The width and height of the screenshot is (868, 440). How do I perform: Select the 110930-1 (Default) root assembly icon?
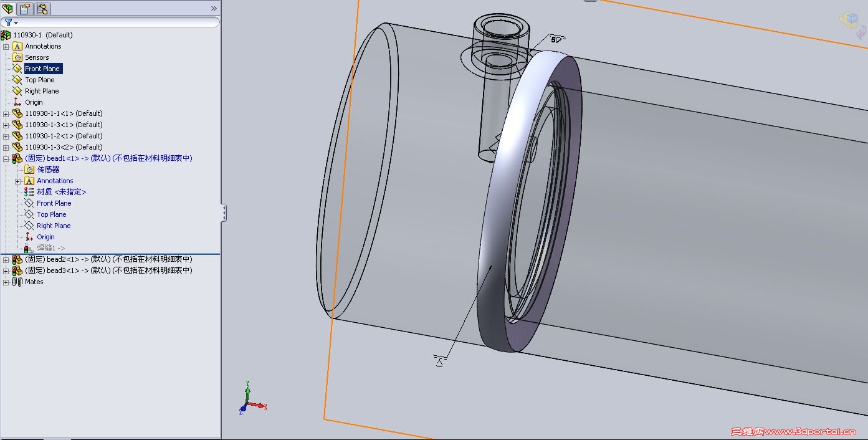(x=6, y=35)
